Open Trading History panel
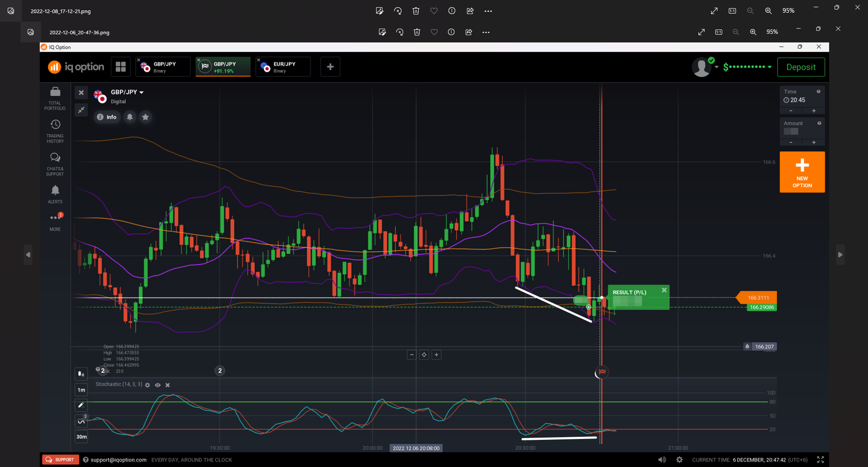The image size is (868, 467). tap(55, 132)
